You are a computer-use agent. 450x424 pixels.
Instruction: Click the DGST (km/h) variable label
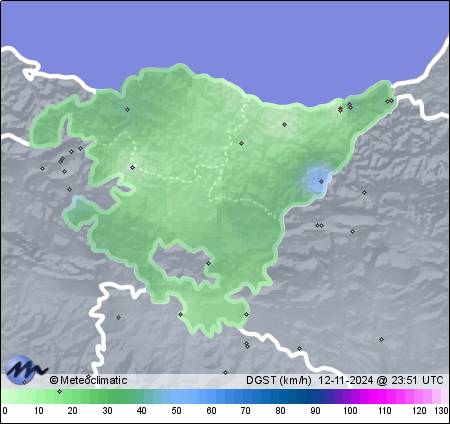tap(279, 380)
